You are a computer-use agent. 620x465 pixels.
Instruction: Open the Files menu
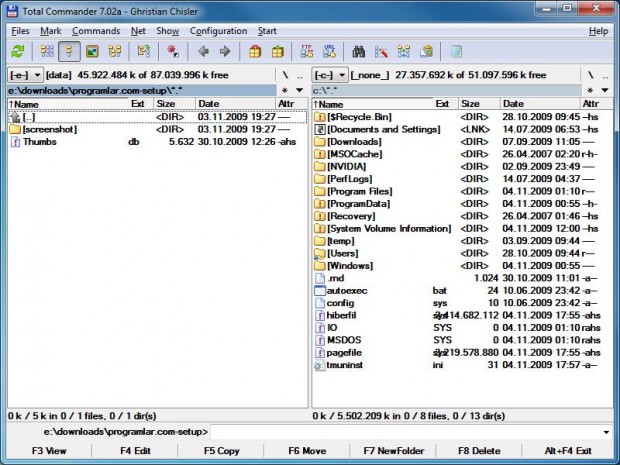[20, 31]
